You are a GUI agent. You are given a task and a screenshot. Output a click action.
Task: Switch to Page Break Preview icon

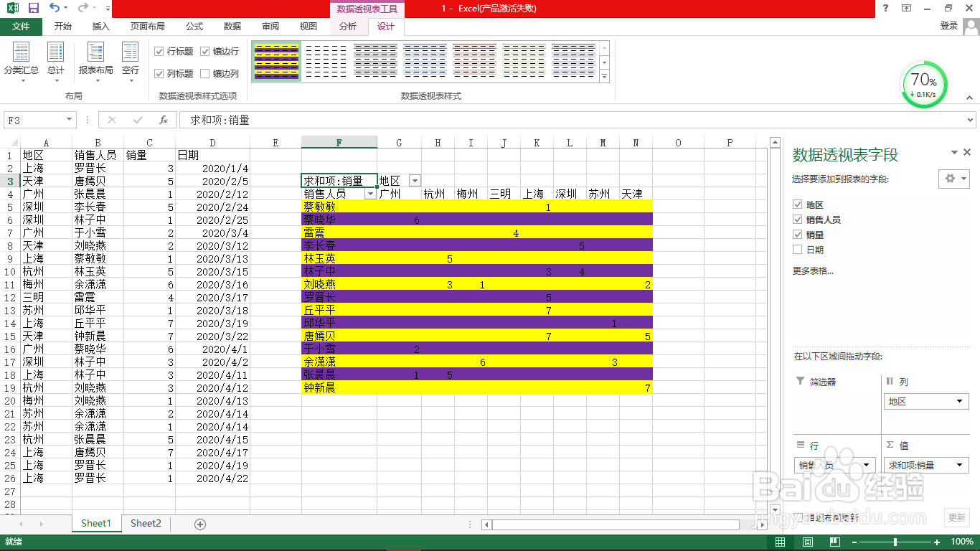click(x=834, y=542)
